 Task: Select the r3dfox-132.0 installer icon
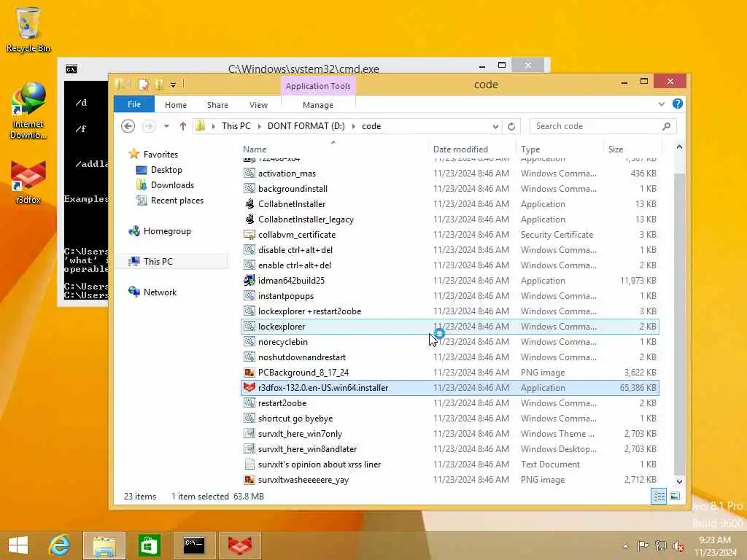pyautogui.click(x=249, y=388)
